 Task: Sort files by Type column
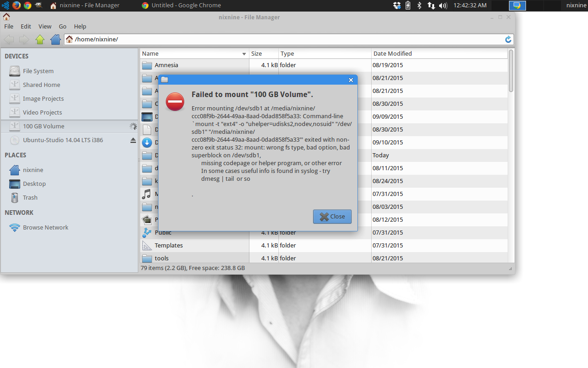pyautogui.click(x=325, y=54)
